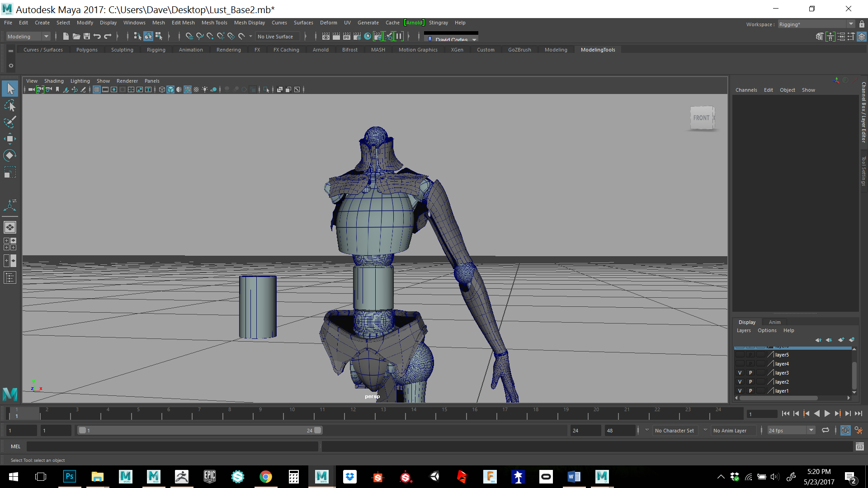This screenshot has height=488, width=868.
Task: Activate the Lasso select tool
Action: pos(10,105)
